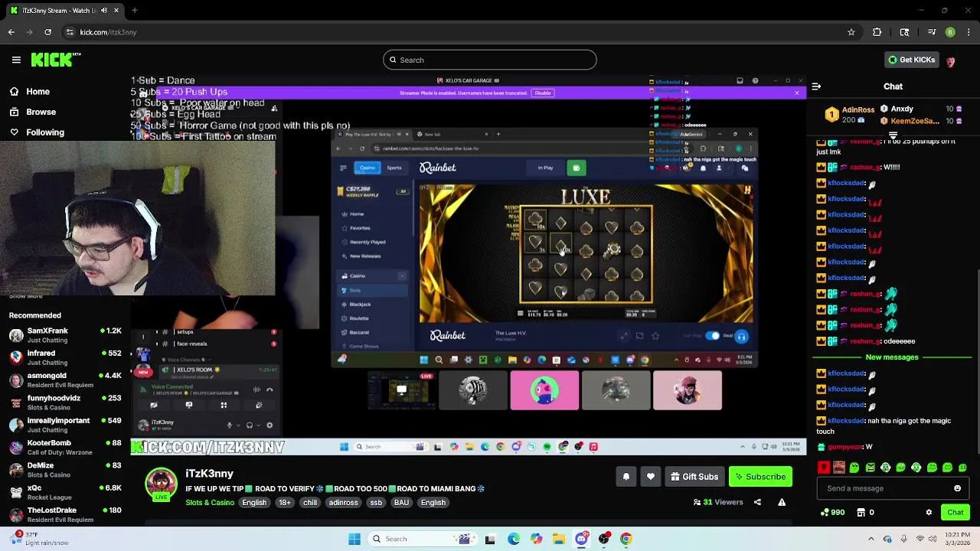Focus the Kick search field

[490, 60]
